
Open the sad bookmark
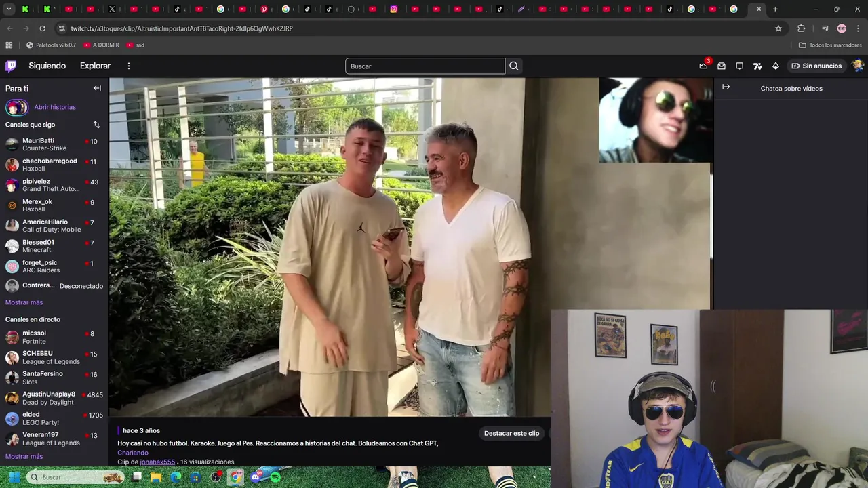tap(136, 45)
